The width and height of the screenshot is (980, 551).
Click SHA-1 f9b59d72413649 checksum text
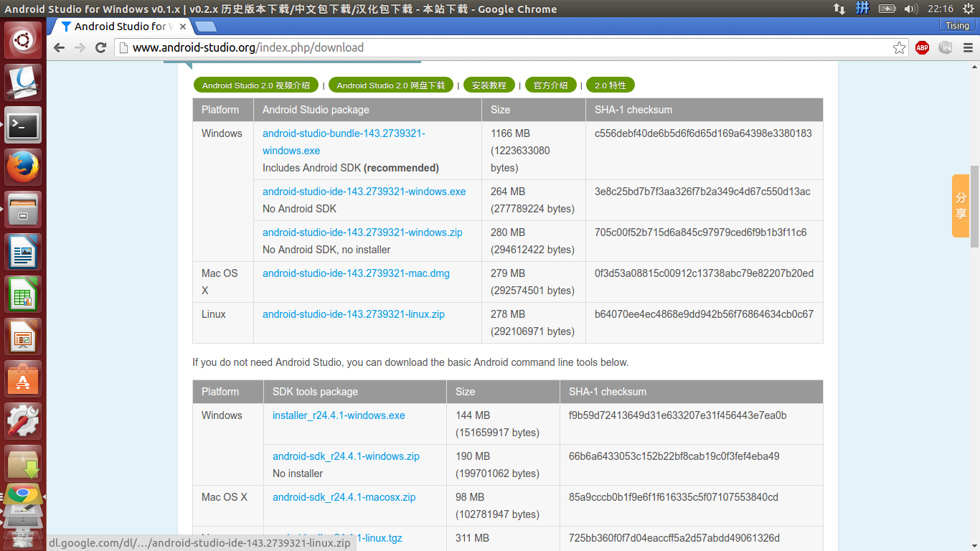pyautogui.click(x=677, y=415)
